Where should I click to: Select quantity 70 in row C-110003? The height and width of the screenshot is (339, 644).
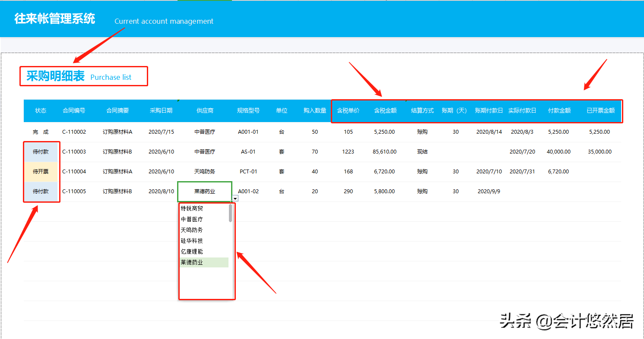(315, 152)
